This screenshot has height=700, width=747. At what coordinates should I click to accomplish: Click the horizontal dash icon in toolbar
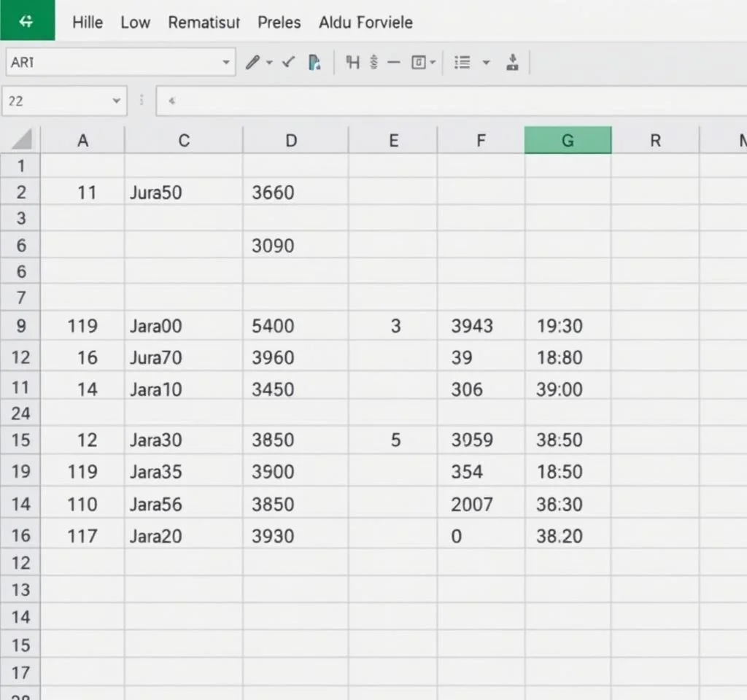(394, 63)
